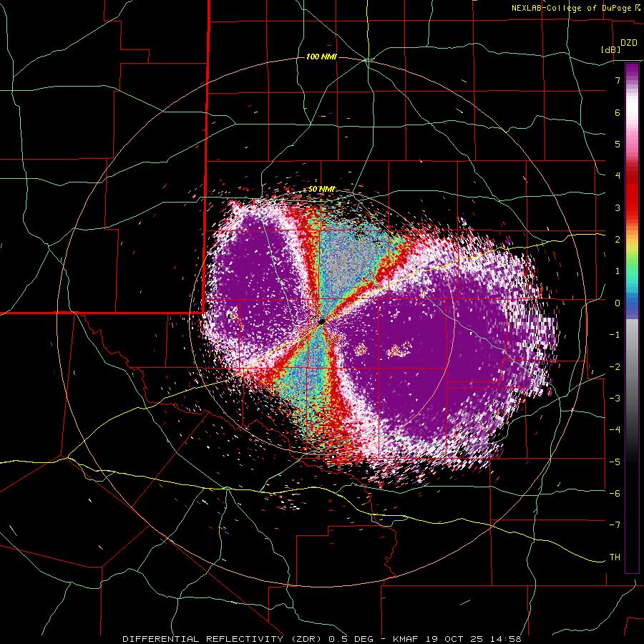Click the 4 value on the dB scale
The width and height of the screenshot is (644, 644).
click(618, 176)
